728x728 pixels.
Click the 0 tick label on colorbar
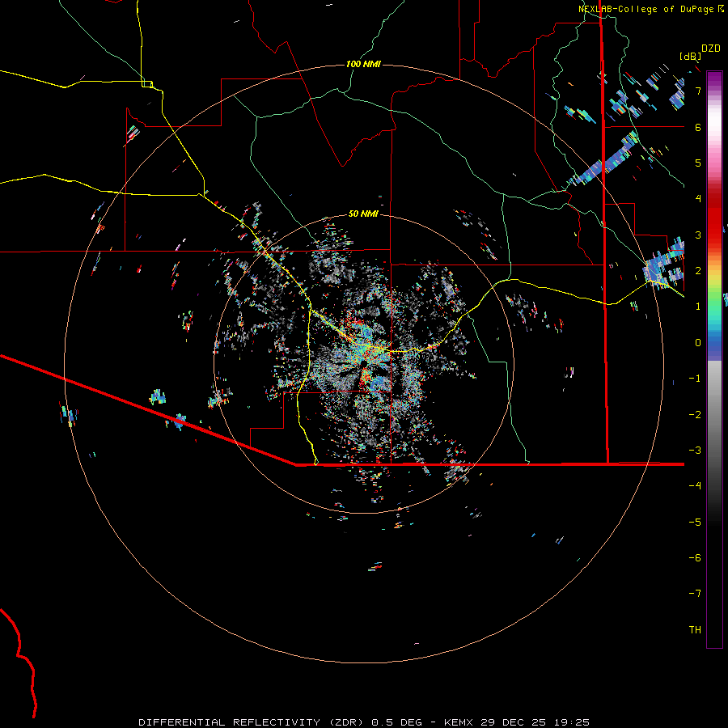click(698, 342)
